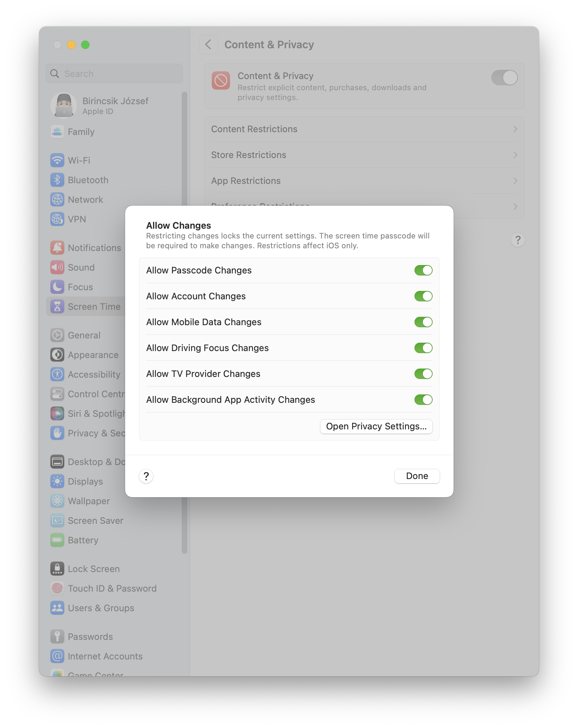Viewport: 578px width, 728px height.
Task: Open Focus moon icon
Action: pyautogui.click(x=57, y=287)
